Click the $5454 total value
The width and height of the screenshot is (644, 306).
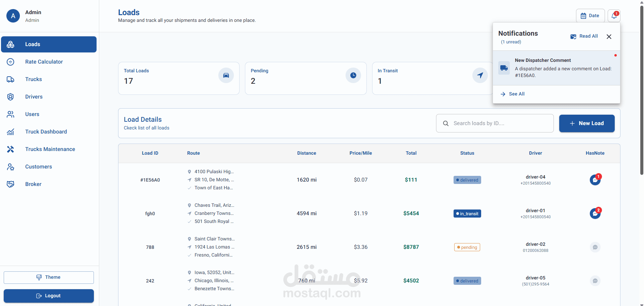[x=411, y=214]
